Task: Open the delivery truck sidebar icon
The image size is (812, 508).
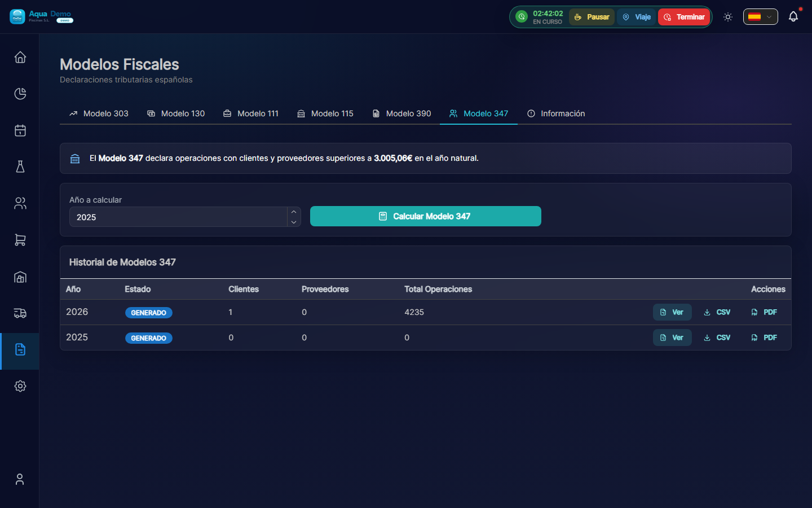Action: [20, 313]
